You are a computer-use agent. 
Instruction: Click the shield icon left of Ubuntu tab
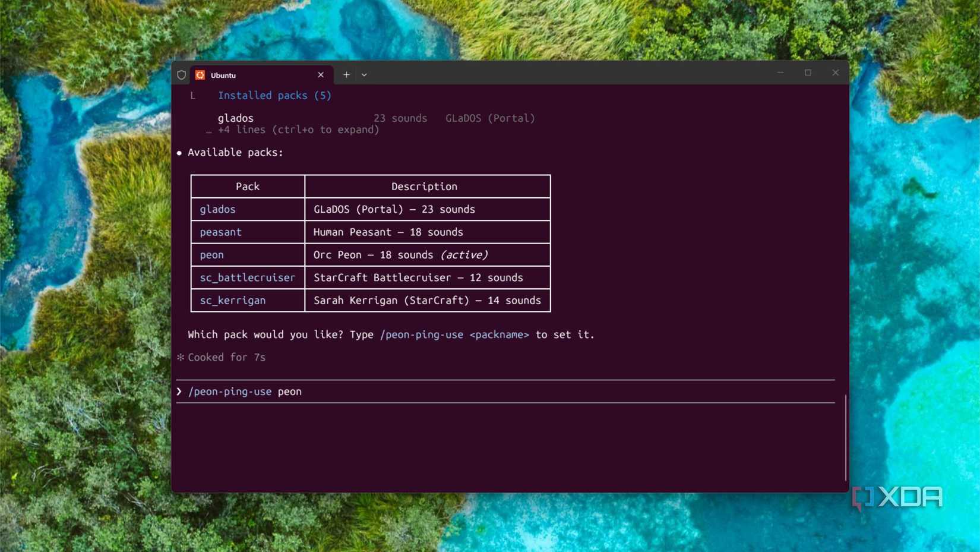click(x=182, y=75)
